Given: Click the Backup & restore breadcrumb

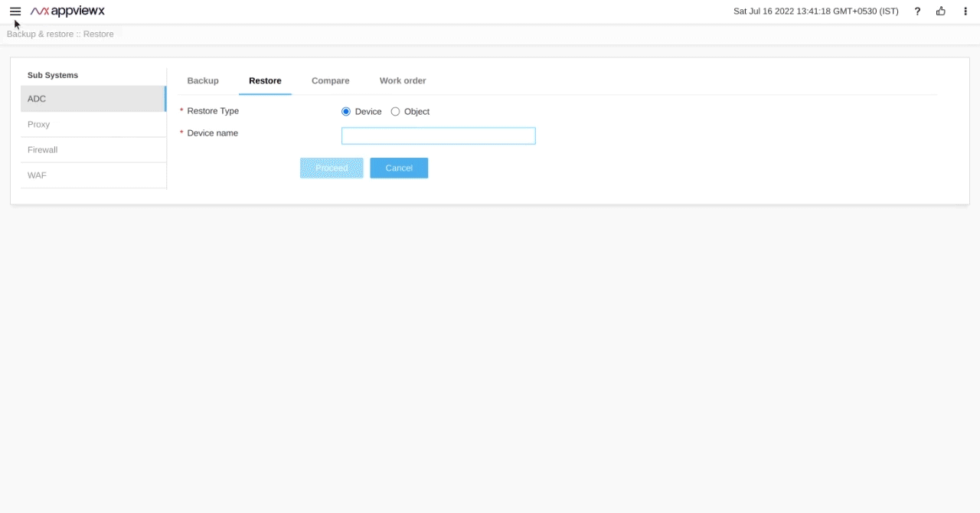Looking at the screenshot, I should point(40,34).
